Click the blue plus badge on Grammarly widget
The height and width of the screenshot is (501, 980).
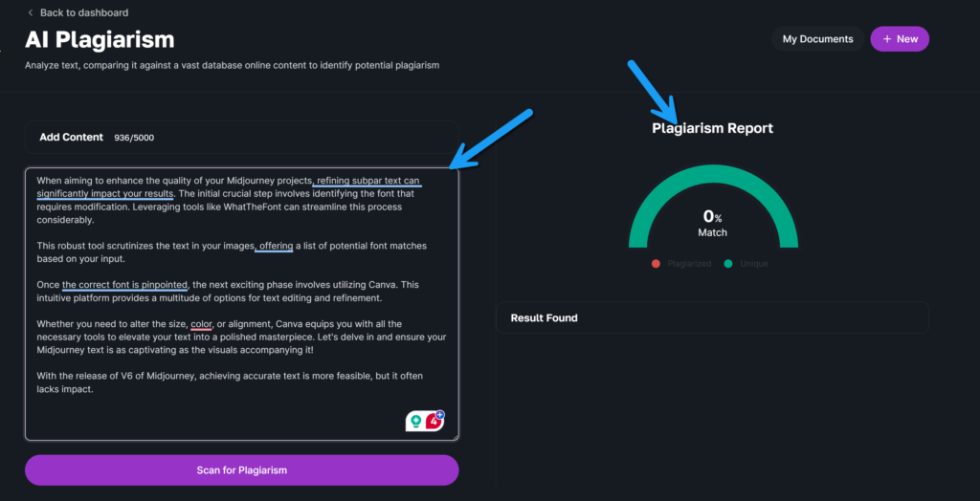(x=440, y=414)
